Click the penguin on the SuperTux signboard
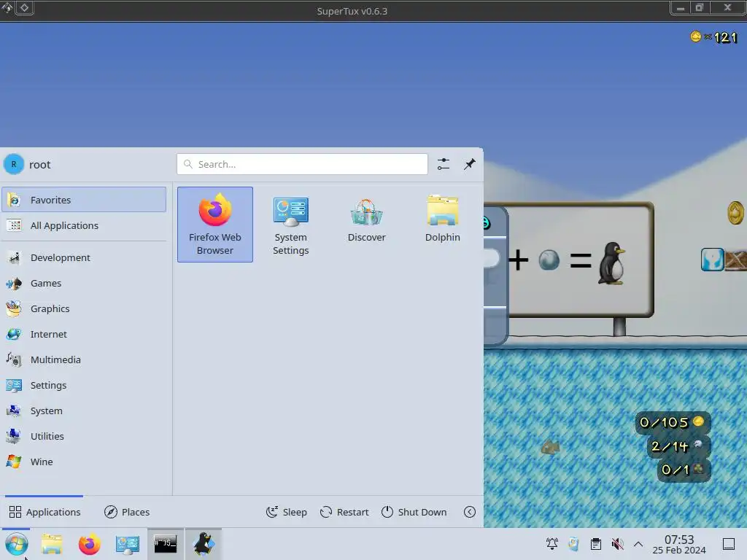The height and width of the screenshot is (560, 747). coord(612,263)
